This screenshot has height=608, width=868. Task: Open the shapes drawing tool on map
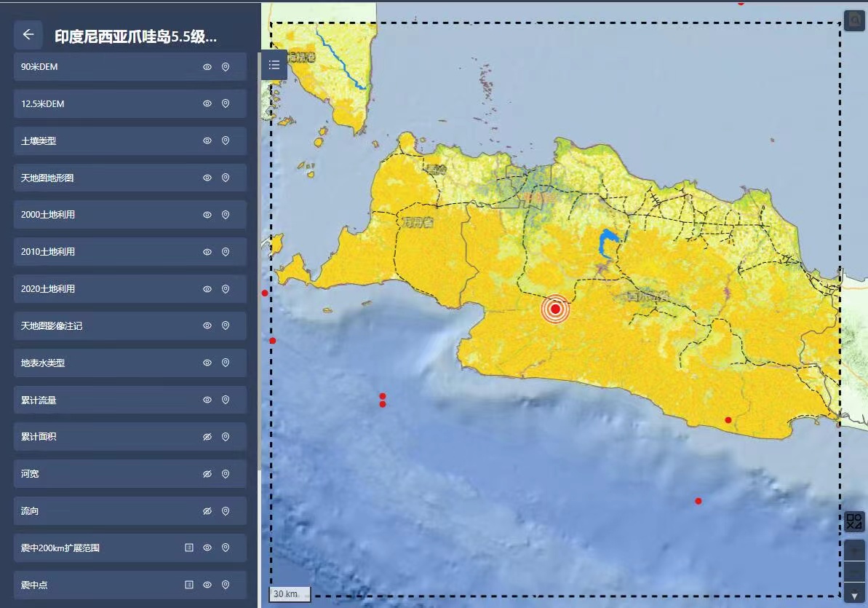click(854, 521)
